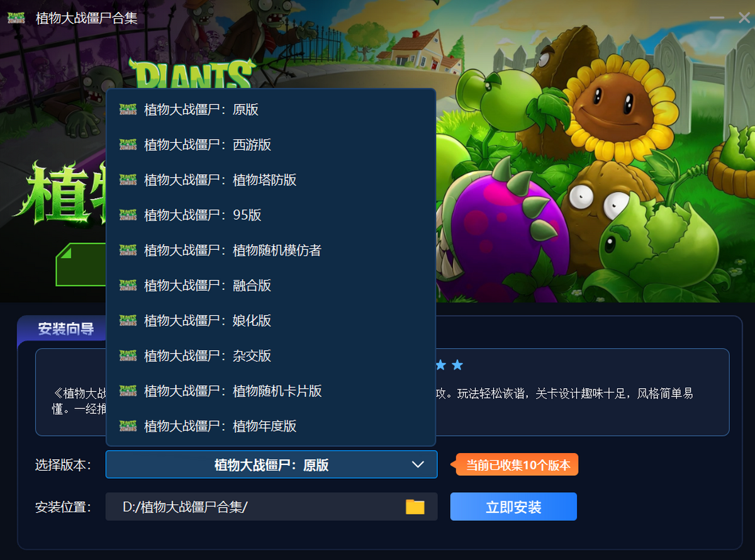755x560 pixels.
Task: Click the PvZ icon beside 95版
Action: click(x=128, y=215)
